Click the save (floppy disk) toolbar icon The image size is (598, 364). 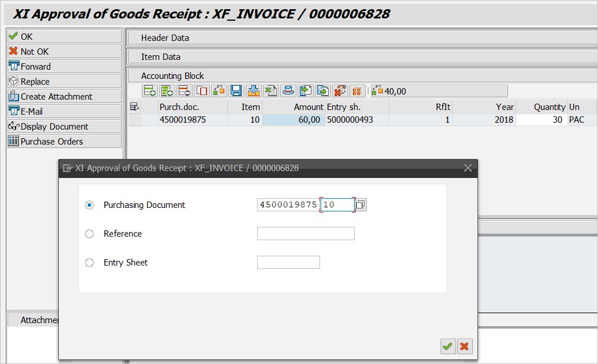(235, 91)
